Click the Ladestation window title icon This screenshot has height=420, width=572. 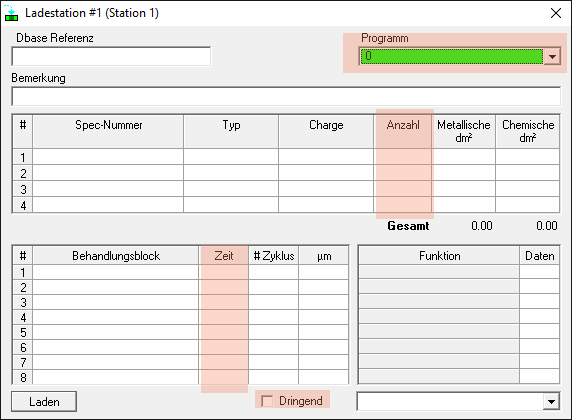coord(11,13)
